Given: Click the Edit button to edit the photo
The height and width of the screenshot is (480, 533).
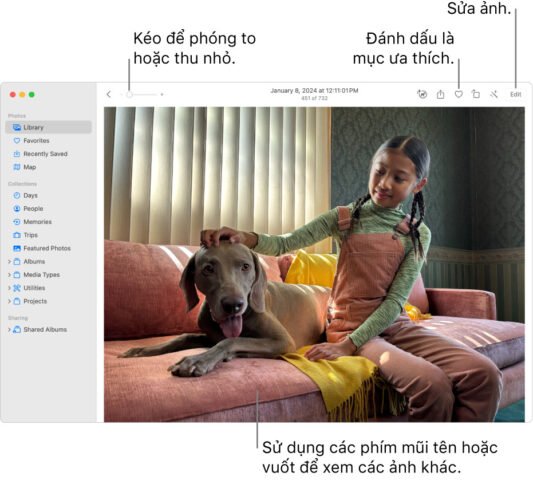Looking at the screenshot, I should coord(515,95).
